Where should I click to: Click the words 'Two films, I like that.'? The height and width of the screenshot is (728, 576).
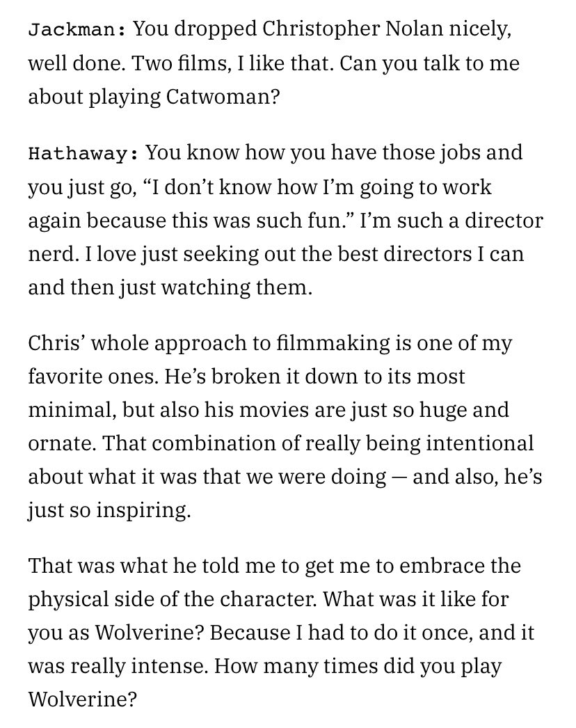coord(233,63)
